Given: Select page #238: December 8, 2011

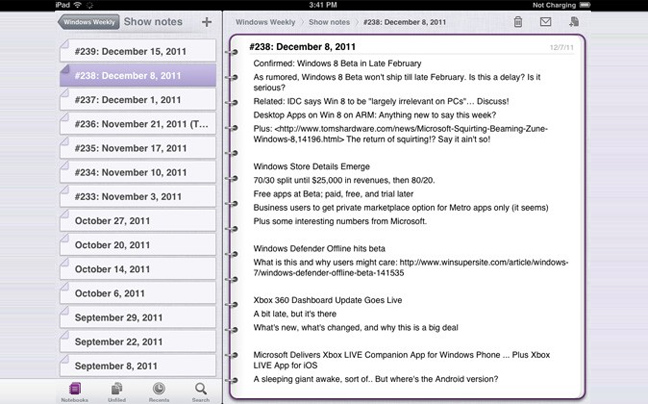Looking at the screenshot, I should pos(138,75).
